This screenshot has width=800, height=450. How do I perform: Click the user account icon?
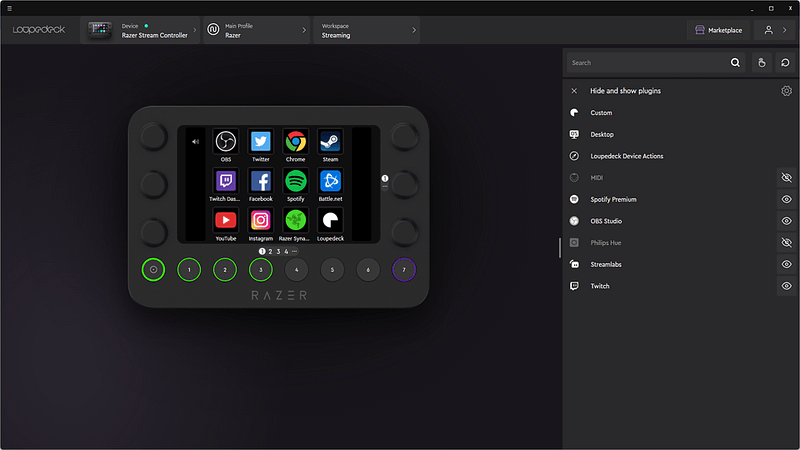(x=768, y=30)
